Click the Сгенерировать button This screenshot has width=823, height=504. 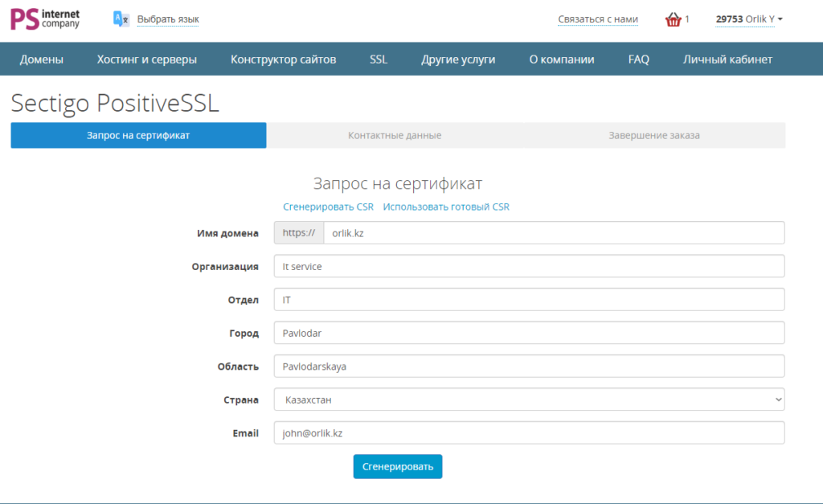pos(398,467)
